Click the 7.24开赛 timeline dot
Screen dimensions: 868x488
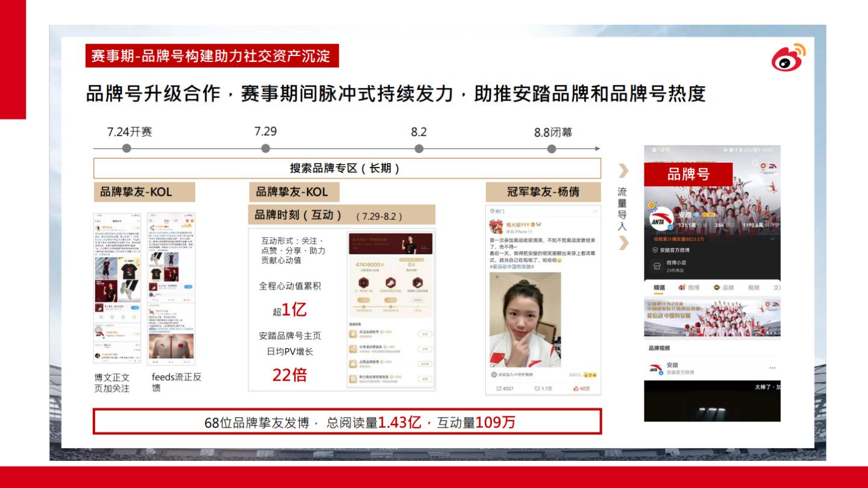(126, 149)
